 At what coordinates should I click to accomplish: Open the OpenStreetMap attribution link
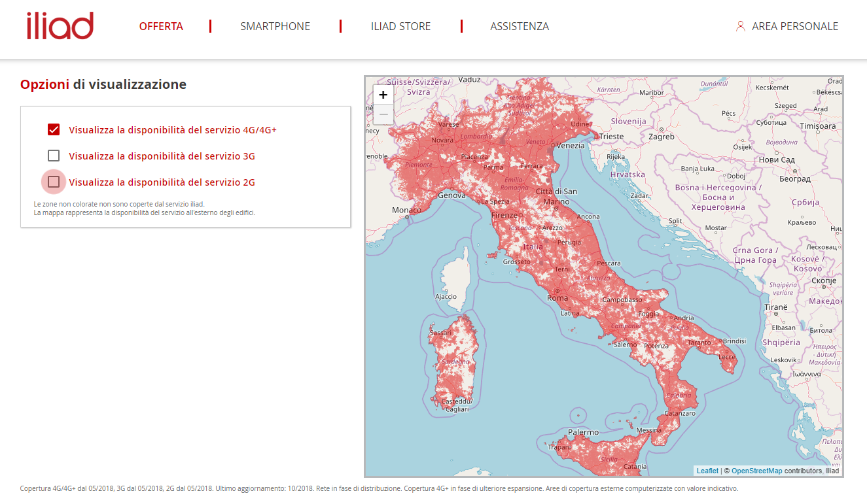click(756, 471)
